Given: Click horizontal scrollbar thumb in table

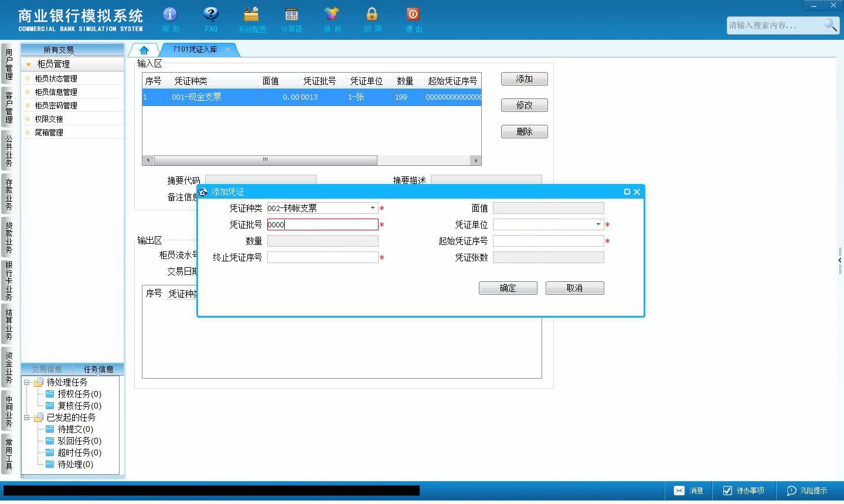Looking at the screenshot, I should tap(266, 160).
